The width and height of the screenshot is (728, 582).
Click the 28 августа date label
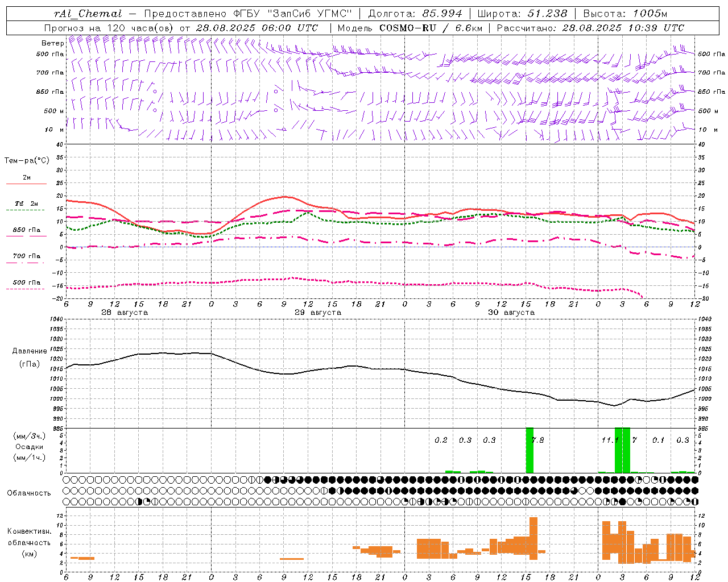125,313
